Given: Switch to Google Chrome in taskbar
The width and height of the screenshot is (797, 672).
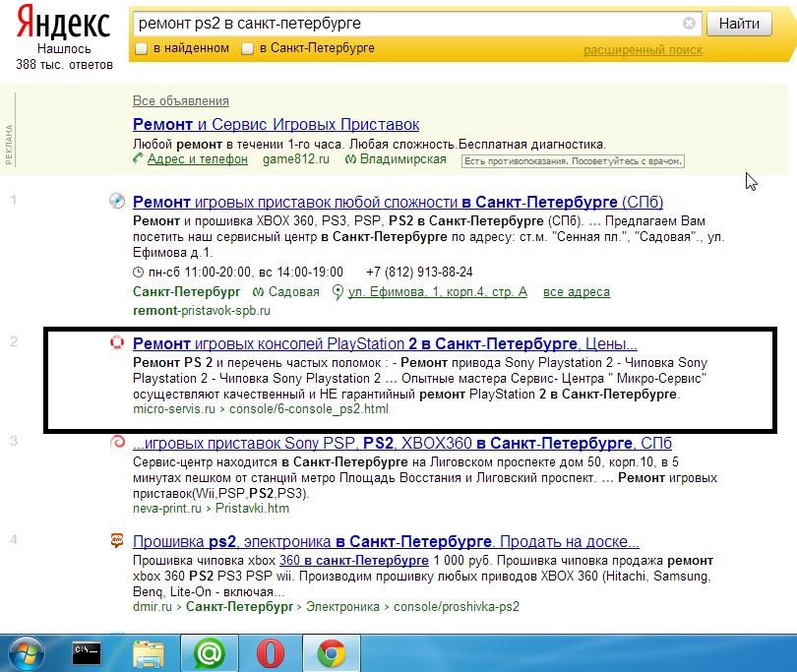Looking at the screenshot, I should (x=332, y=653).
